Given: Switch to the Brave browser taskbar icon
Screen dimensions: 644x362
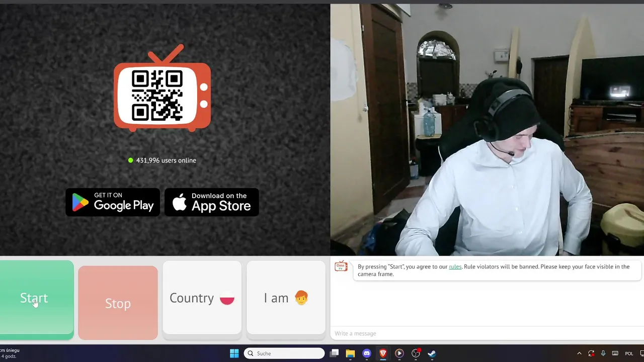Looking at the screenshot, I should click(x=383, y=353).
